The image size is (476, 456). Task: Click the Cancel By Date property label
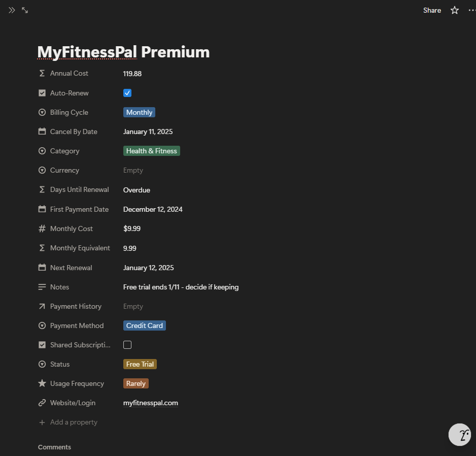[74, 132]
